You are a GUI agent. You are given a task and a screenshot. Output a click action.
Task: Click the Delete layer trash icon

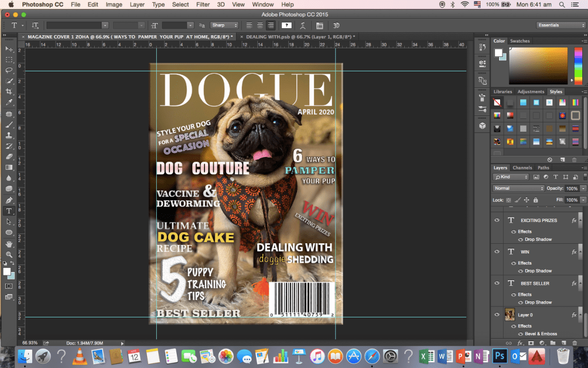point(574,343)
